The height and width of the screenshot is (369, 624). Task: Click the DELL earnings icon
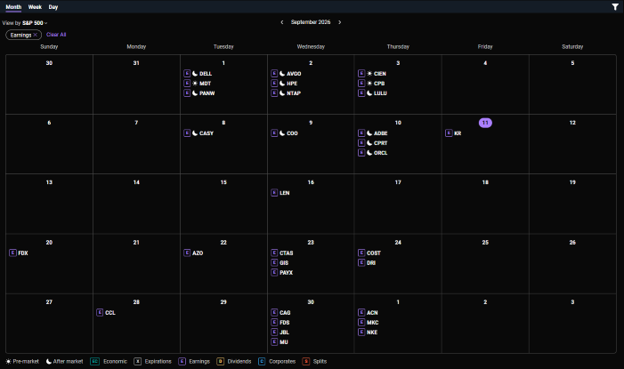(187, 73)
